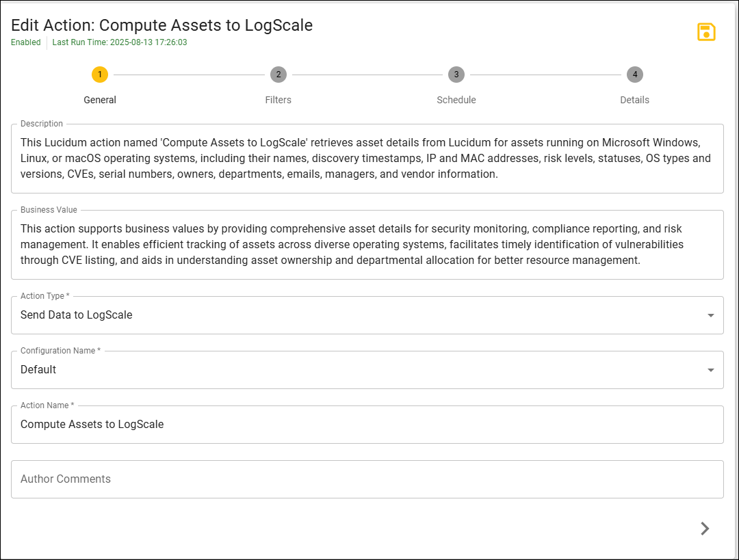Click in the Description text area
This screenshot has height=560, width=739.
point(367,159)
